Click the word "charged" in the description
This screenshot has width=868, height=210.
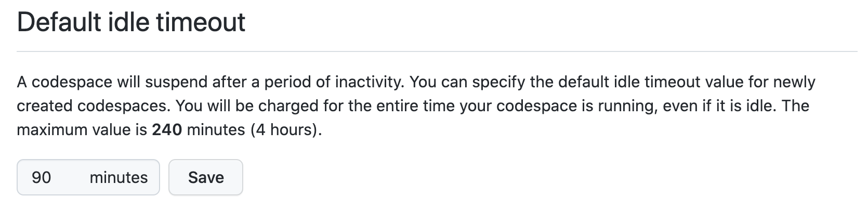[x=287, y=106]
